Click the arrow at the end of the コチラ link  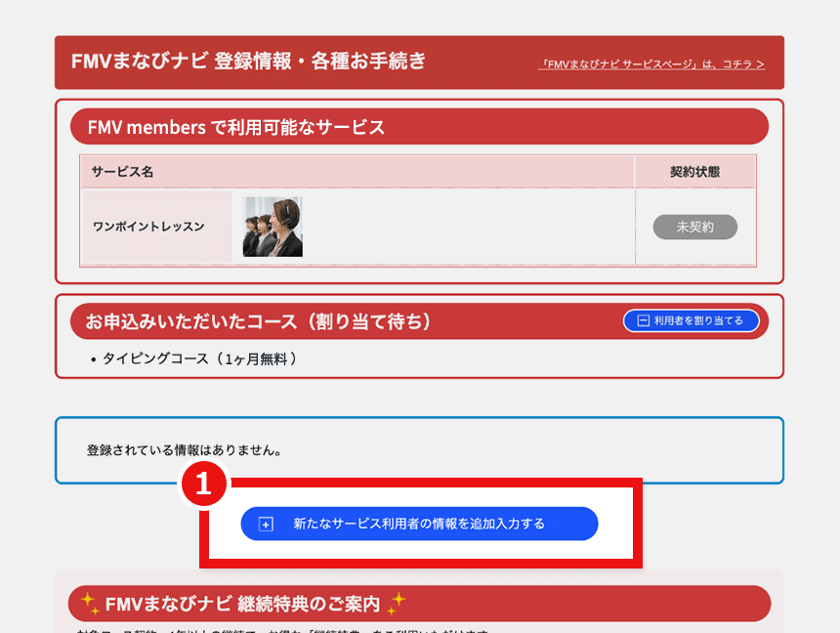click(760, 64)
